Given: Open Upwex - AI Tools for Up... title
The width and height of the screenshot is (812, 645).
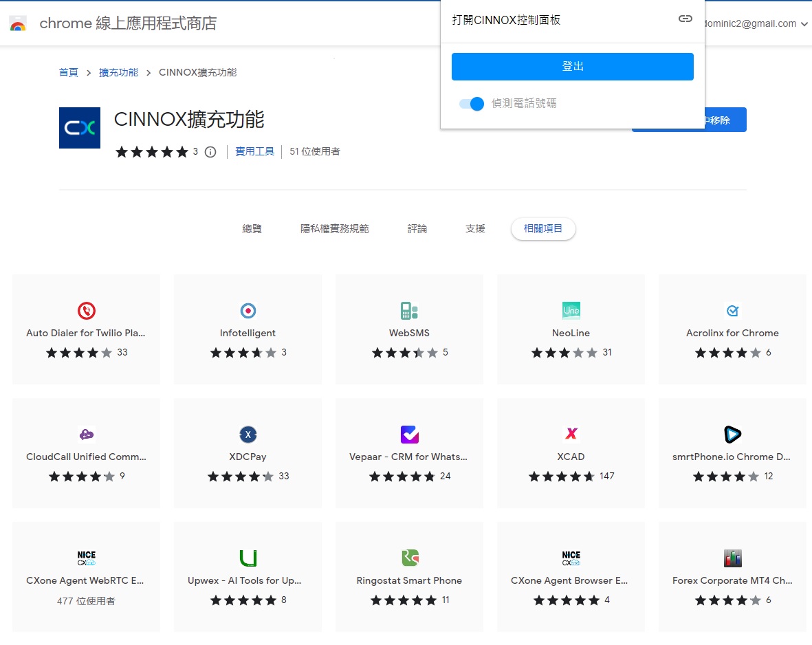Looking at the screenshot, I should coord(245,581).
